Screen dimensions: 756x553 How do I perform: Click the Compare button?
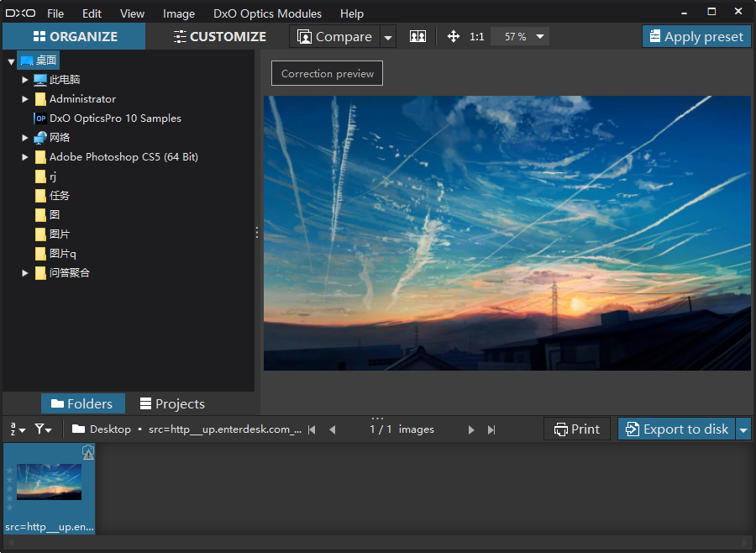pos(335,37)
